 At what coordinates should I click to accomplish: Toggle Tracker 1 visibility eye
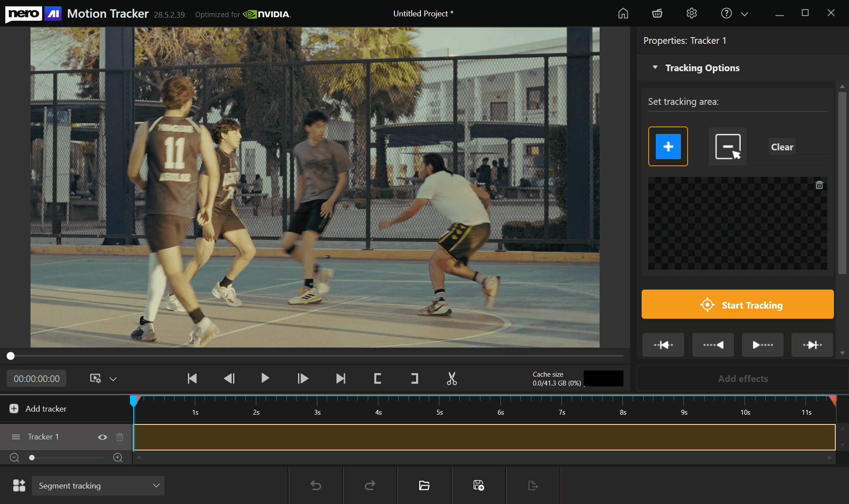[103, 437]
